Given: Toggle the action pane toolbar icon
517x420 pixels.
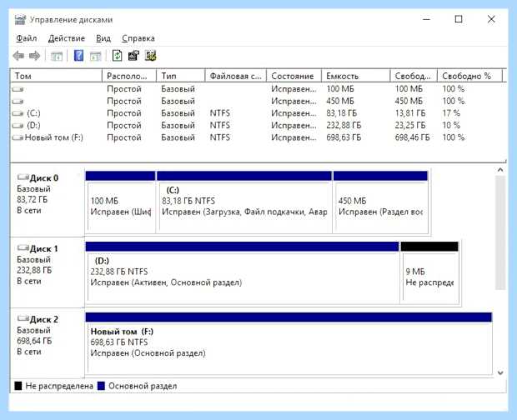Looking at the screenshot, I should tap(96, 56).
